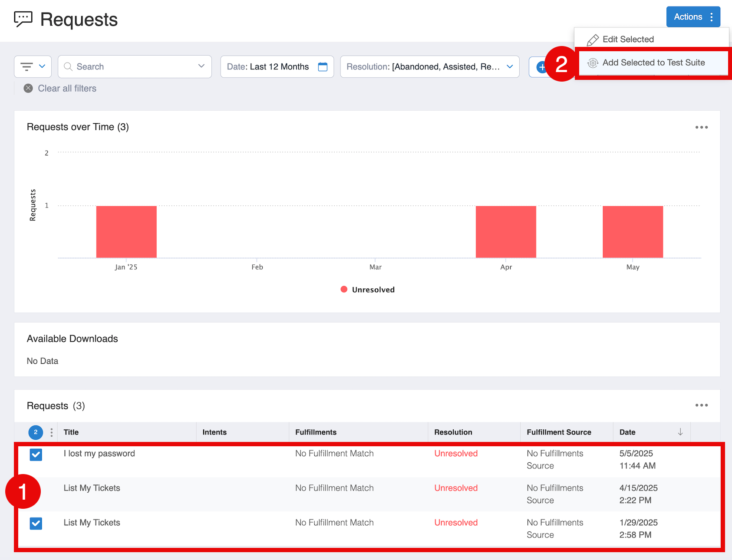This screenshot has width=732, height=560.
Task: Open Requests over Time three-dot menu
Action: point(701,127)
